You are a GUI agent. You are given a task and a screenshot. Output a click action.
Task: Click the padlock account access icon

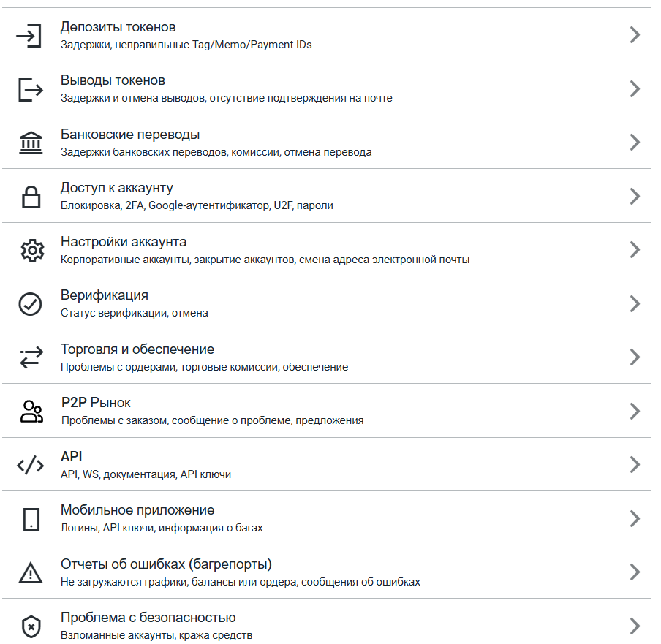click(x=31, y=197)
